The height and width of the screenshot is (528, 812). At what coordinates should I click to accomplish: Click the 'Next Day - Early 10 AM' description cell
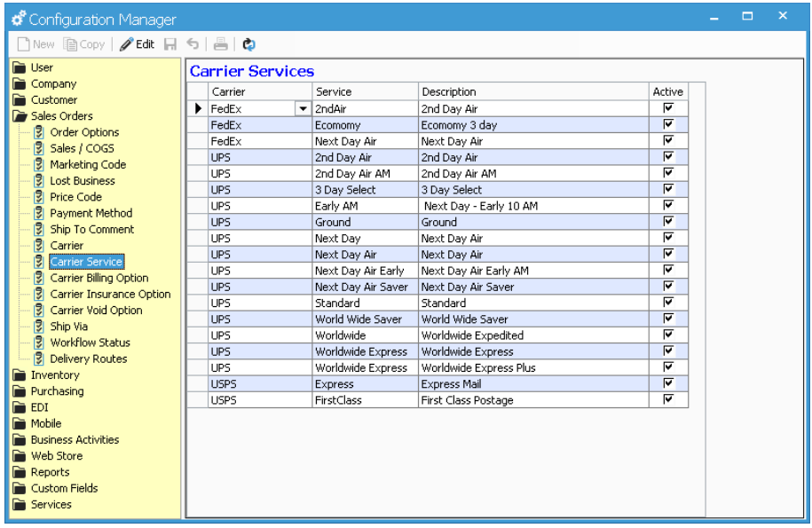pos(533,206)
